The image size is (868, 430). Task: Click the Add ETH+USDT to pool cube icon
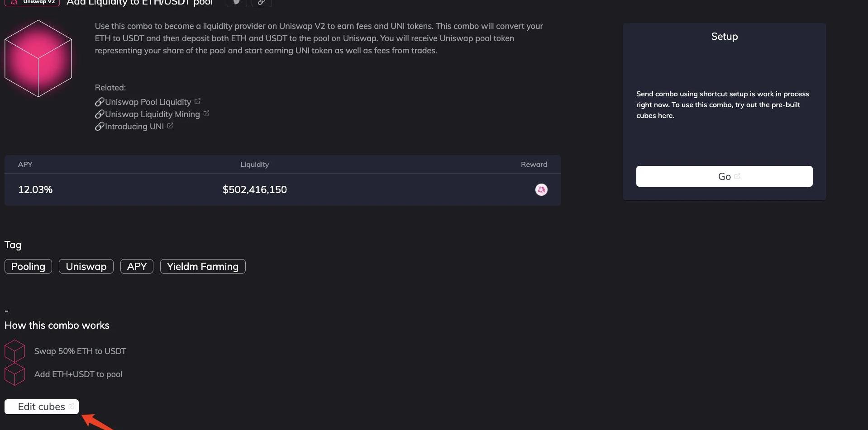(x=14, y=374)
